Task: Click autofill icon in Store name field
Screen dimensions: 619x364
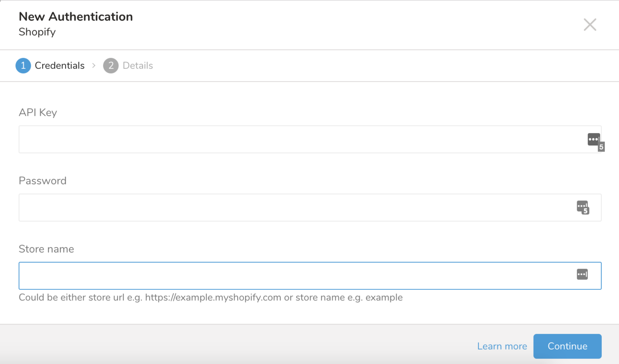Action: 582,274
